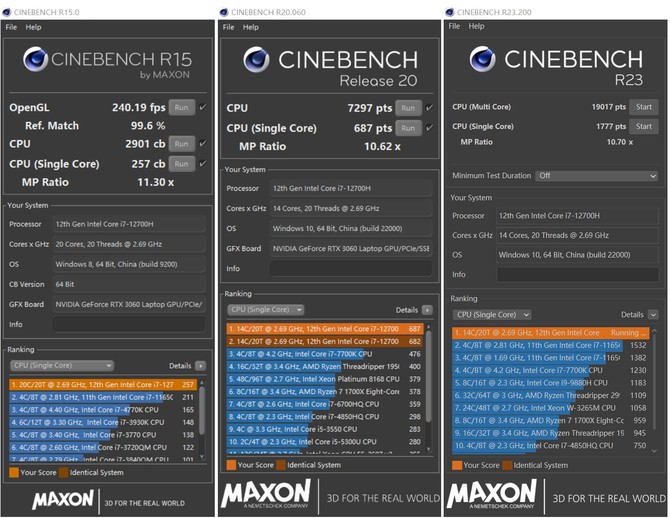Click the MAXON logo in R23 window
Viewport: 670px width, 518px height.
point(491,493)
